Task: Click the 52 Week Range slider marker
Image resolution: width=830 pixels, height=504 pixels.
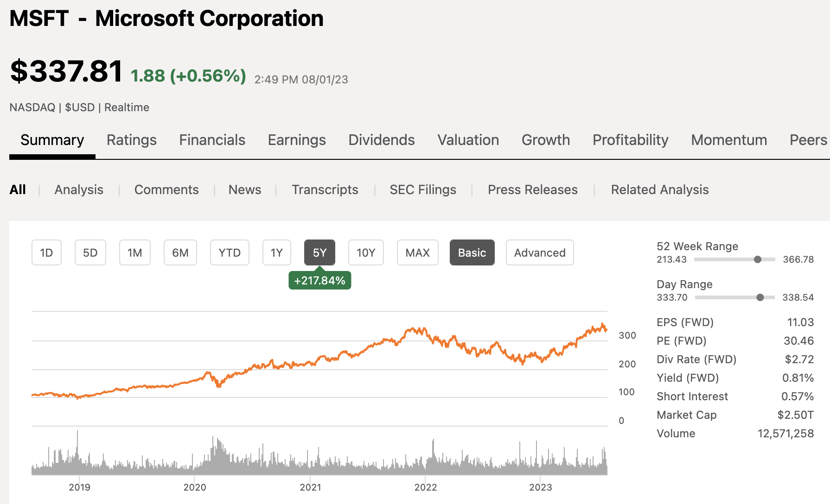Action: tap(758, 259)
